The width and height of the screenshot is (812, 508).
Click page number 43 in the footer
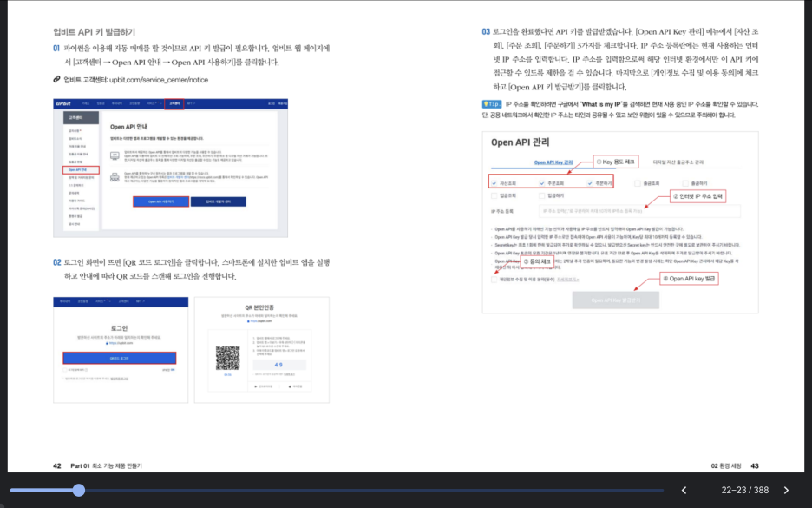(x=755, y=466)
